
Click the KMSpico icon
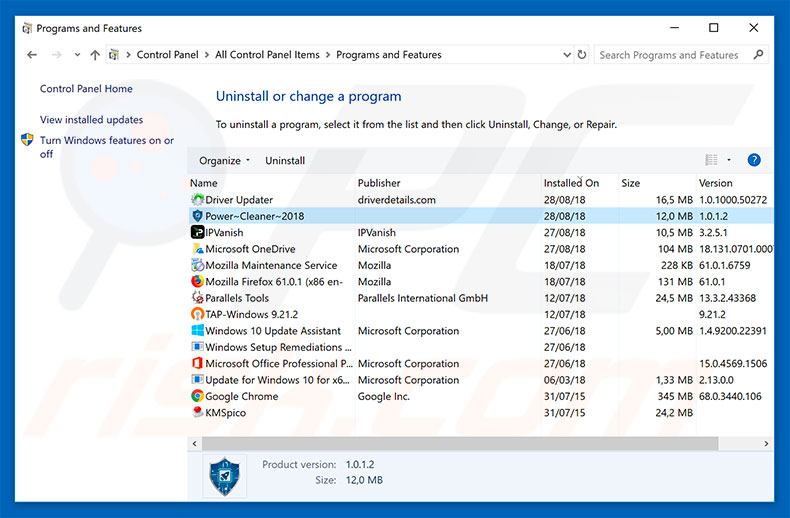[x=198, y=412]
